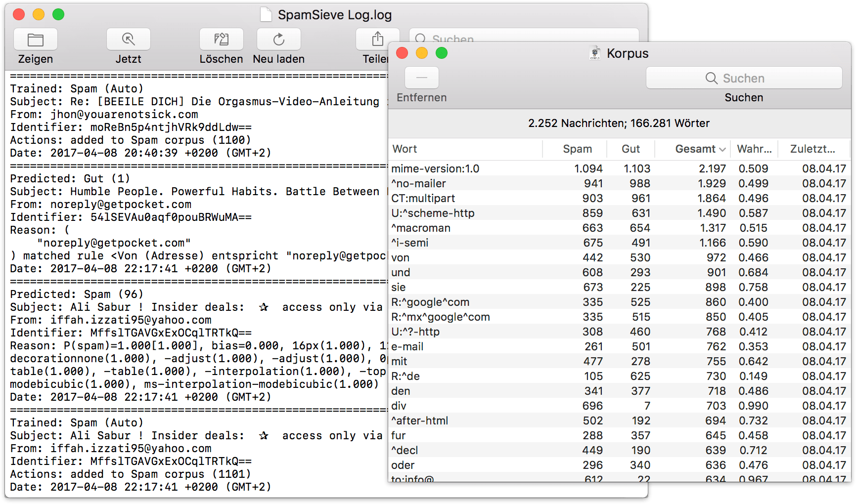Select the R:^de row
This screenshot has height=504, width=856.
[619, 376]
